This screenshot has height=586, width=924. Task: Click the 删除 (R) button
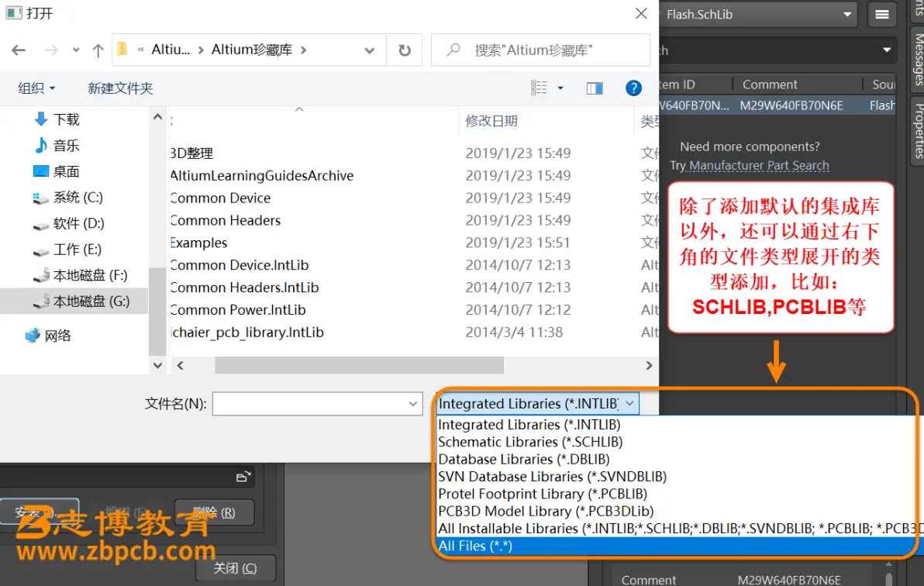(215, 512)
